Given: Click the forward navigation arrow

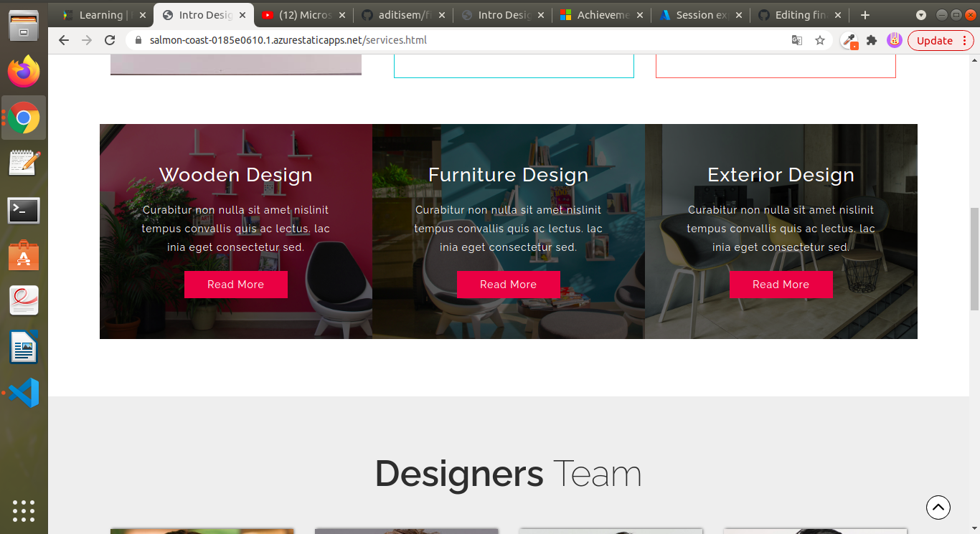Looking at the screenshot, I should click(87, 40).
